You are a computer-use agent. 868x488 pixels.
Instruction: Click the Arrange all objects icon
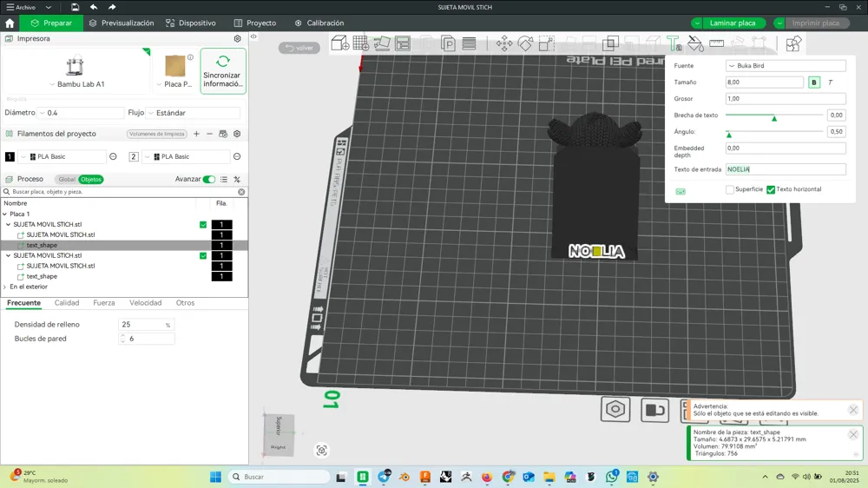tap(403, 43)
